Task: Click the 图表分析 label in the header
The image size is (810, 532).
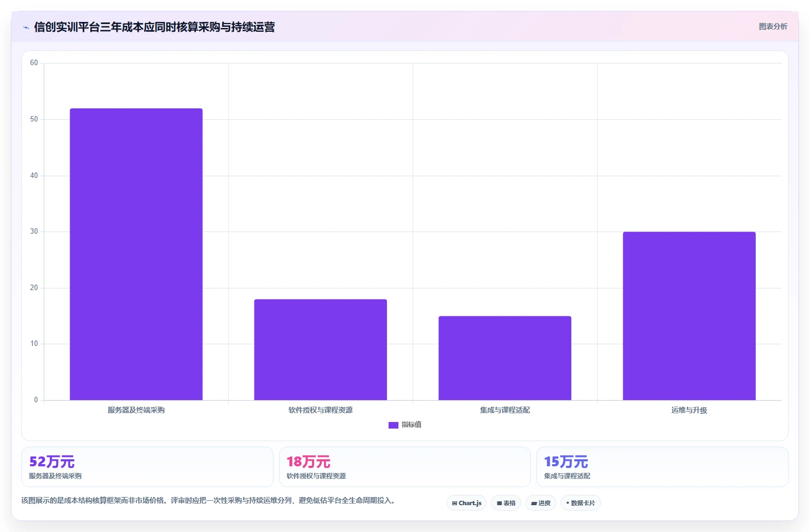Action: coord(773,26)
